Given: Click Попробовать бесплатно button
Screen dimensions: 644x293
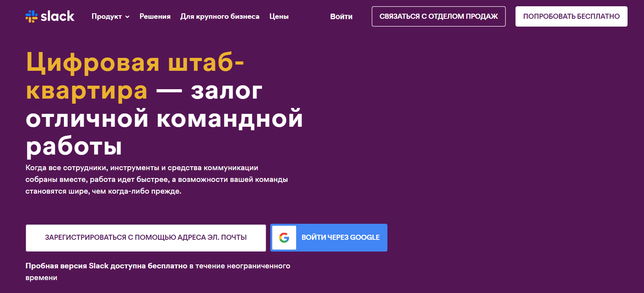Looking at the screenshot, I should click(572, 16).
